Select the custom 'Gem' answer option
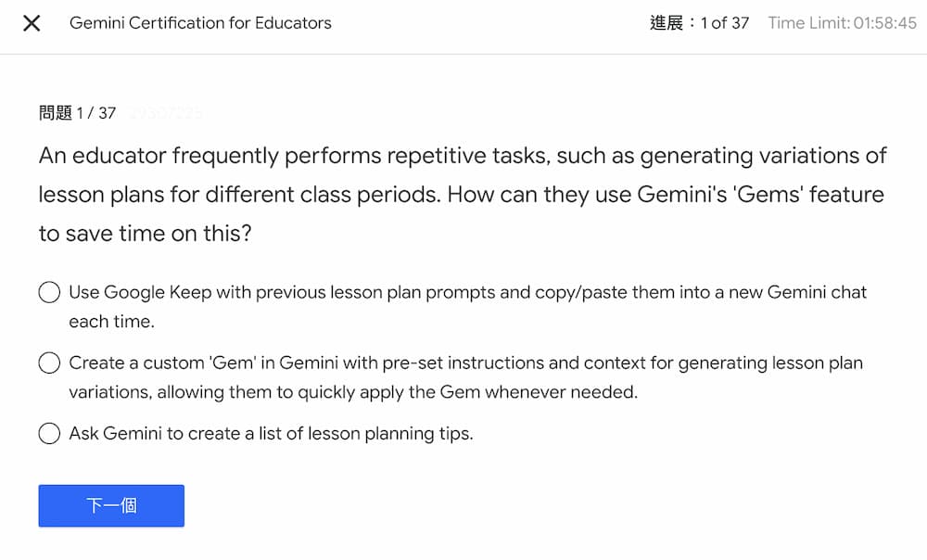The image size is (927, 560). pos(49,363)
